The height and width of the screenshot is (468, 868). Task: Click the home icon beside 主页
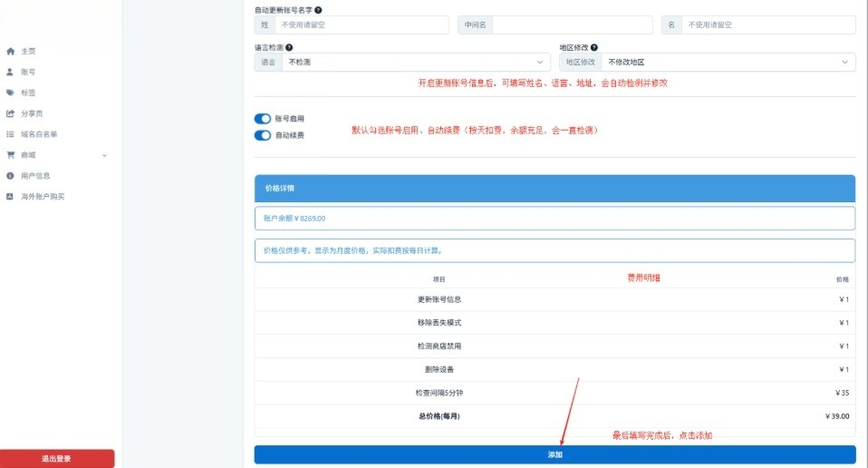[10, 51]
